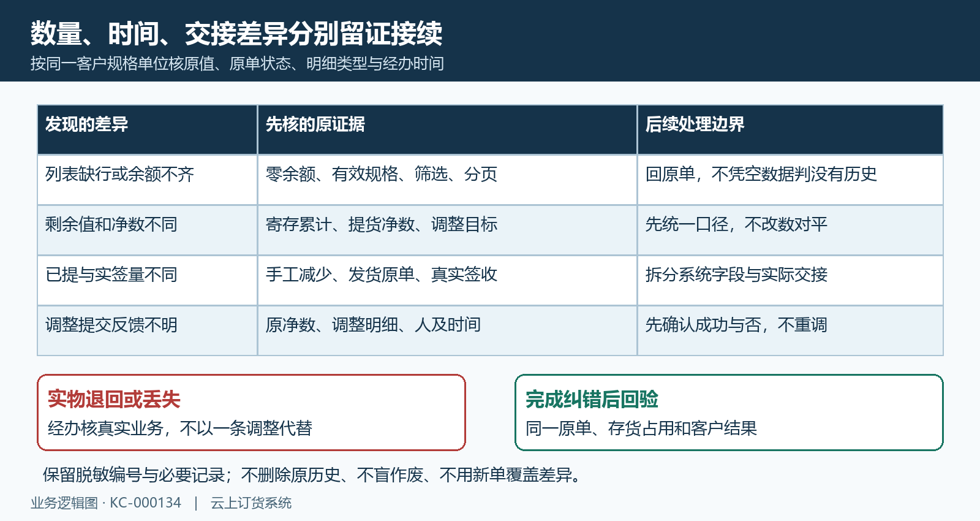Click the cell 列表缺行或余额不齐
980x521 pixels.
tap(147, 180)
